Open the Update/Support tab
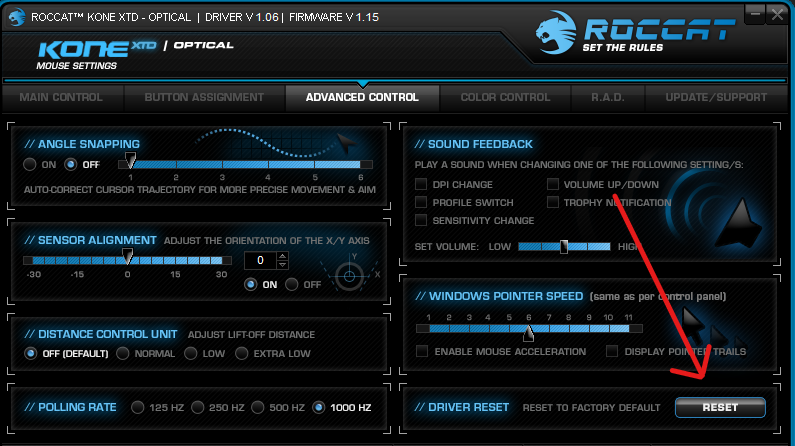795x446 pixels. click(716, 97)
